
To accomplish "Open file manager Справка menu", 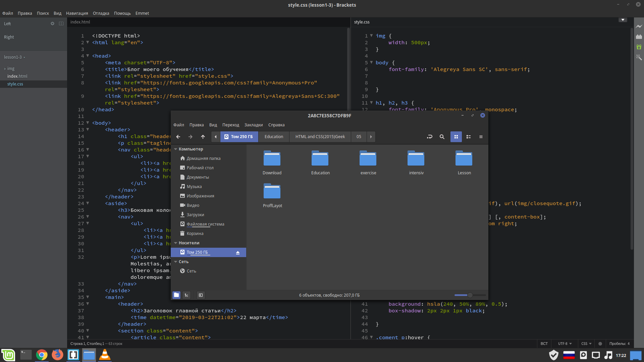I will click(276, 125).
